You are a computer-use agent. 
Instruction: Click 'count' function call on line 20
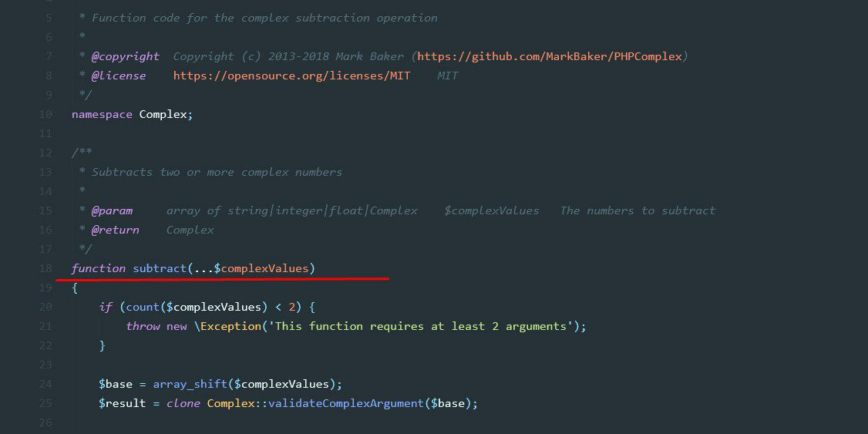tap(143, 308)
